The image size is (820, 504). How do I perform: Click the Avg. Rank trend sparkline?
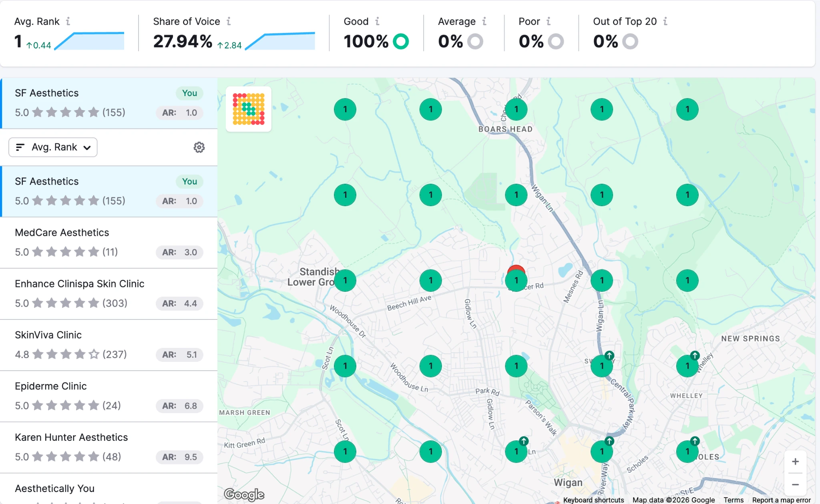coord(89,41)
